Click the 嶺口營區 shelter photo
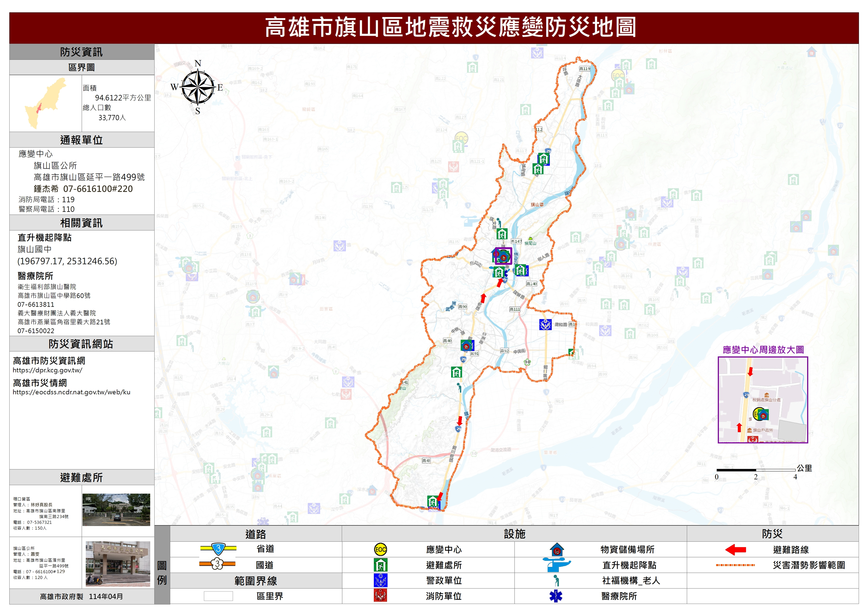 (x=116, y=510)
